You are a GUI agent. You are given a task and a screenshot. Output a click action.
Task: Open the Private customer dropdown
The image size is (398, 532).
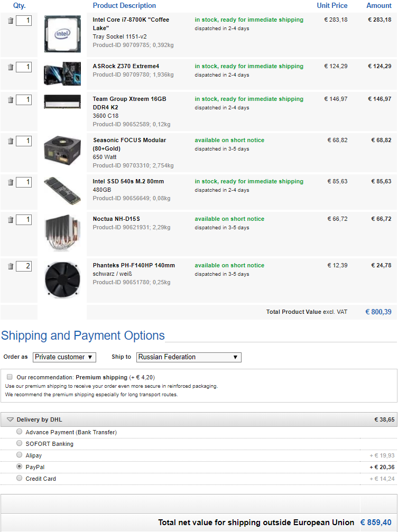tap(64, 357)
